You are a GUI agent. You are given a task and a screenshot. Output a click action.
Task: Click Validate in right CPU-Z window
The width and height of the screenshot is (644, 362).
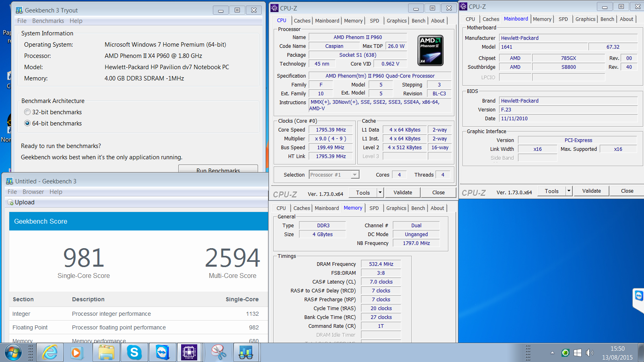tap(591, 191)
